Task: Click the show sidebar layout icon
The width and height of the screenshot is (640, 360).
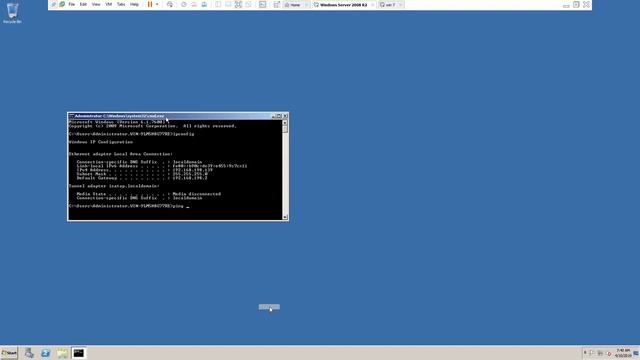Action: (218, 4)
